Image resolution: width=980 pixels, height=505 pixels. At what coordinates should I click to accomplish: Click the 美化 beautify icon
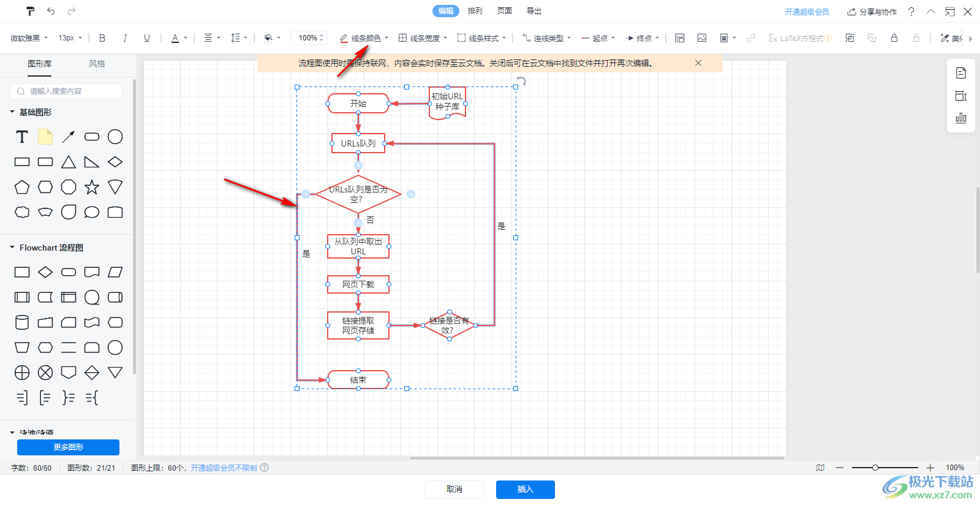click(x=951, y=38)
